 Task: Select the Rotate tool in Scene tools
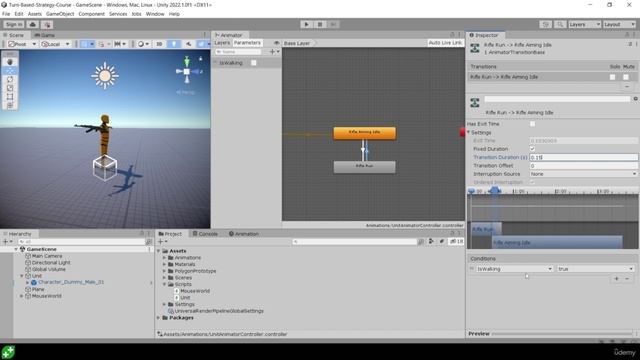tap(10, 79)
